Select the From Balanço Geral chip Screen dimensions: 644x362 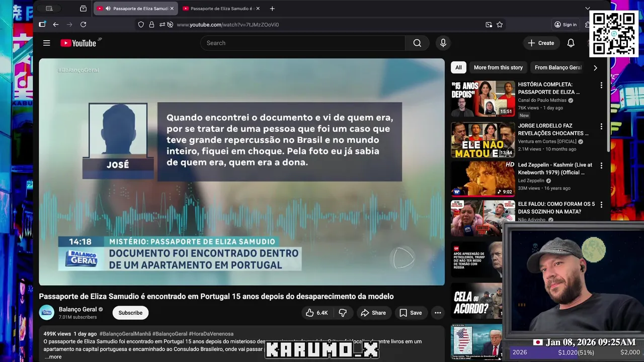[x=558, y=67]
